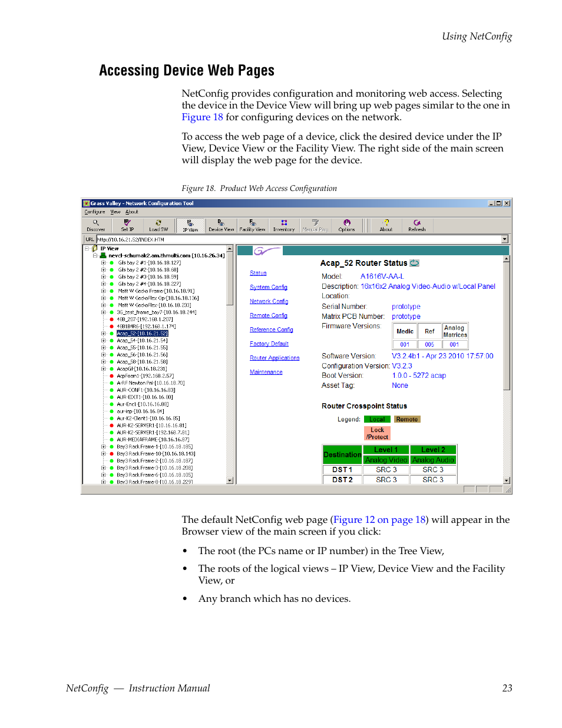Open the Remote Config link
The image size is (562, 728).
tap(269, 315)
